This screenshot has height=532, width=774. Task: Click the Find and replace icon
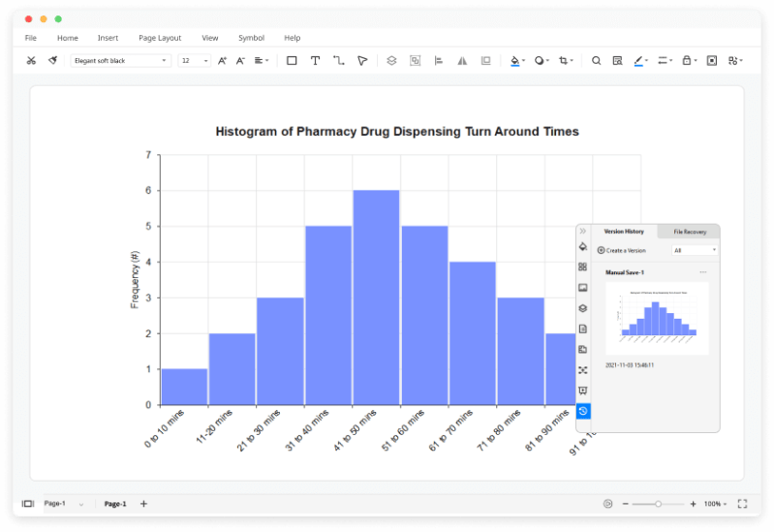tap(617, 60)
